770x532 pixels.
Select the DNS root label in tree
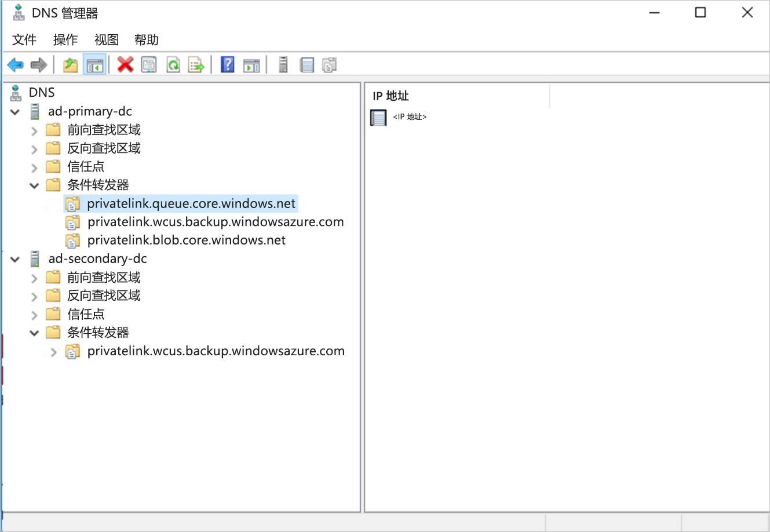tap(42, 93)
